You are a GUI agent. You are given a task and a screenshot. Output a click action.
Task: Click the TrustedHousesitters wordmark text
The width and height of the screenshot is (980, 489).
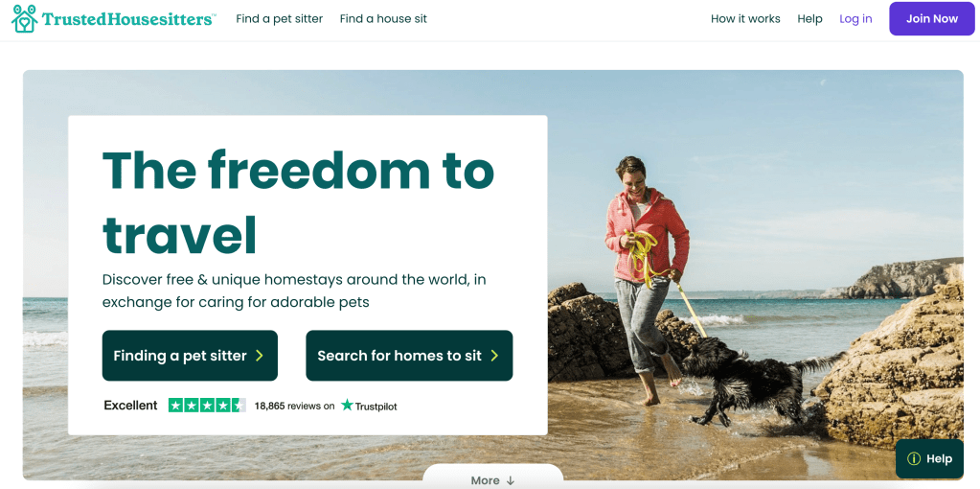tap(128, 19)
